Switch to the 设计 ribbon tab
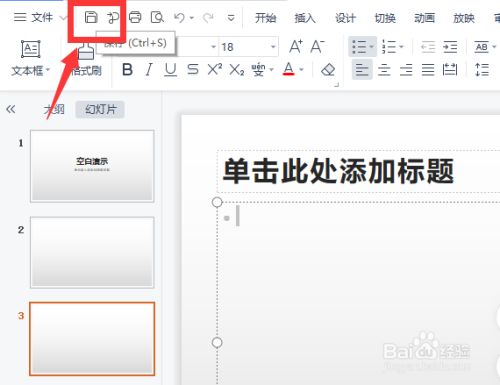The width and height of the screenshot is (500, 385). coord(345,18)
